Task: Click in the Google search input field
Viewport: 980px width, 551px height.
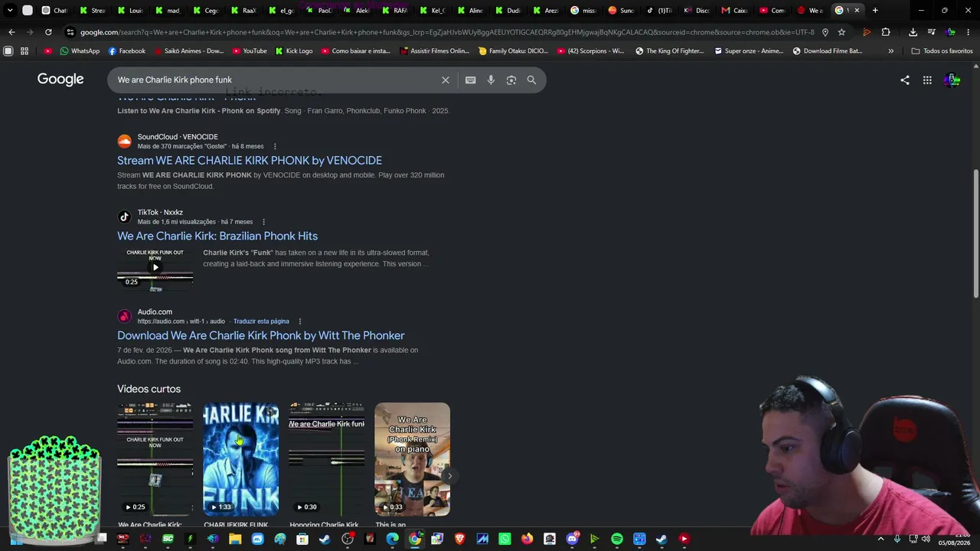Action: (276, 80)
